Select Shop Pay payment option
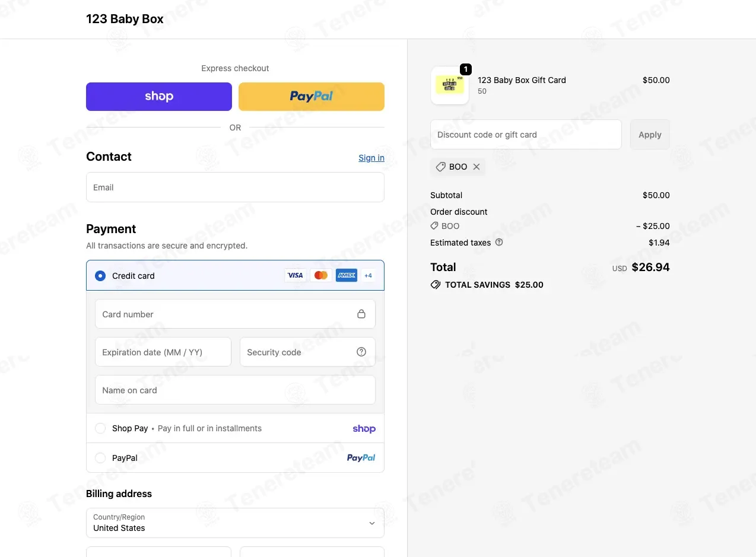756x557 pixels. coord(100,428)
